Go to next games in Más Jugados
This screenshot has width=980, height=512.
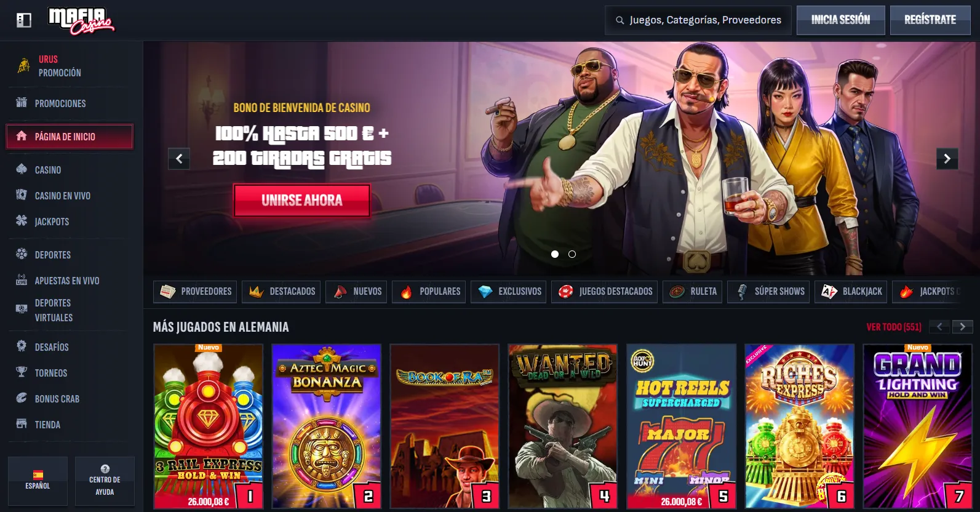[x=962, y=327]
